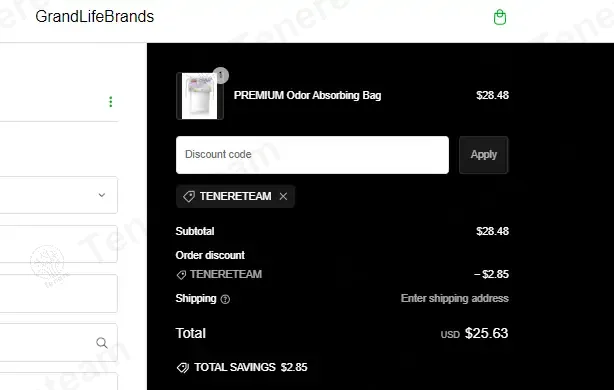View the PREMIUM Odor Absorbing Bag thumbnail
614x390 pixels.
tap(200, 96)
